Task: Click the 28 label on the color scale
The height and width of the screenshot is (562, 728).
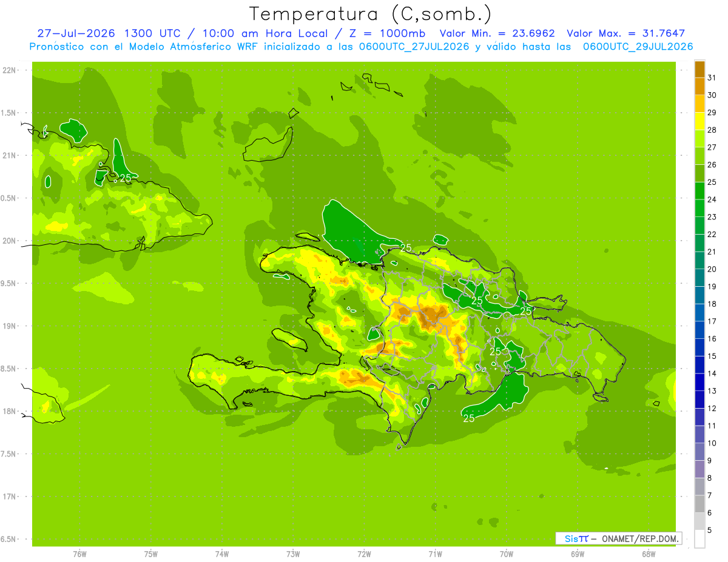Action: pyautogui.click(x=712, y=130)
